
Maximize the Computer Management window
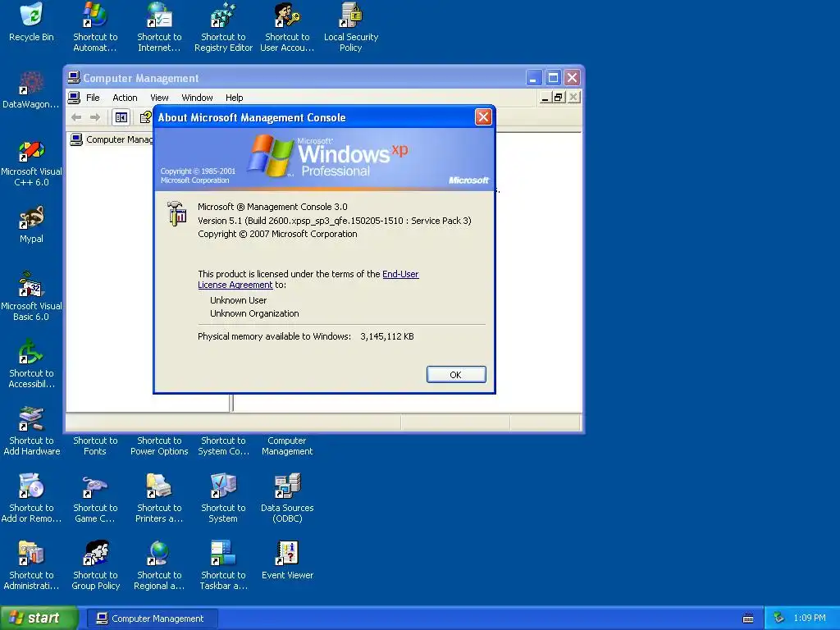553,78
